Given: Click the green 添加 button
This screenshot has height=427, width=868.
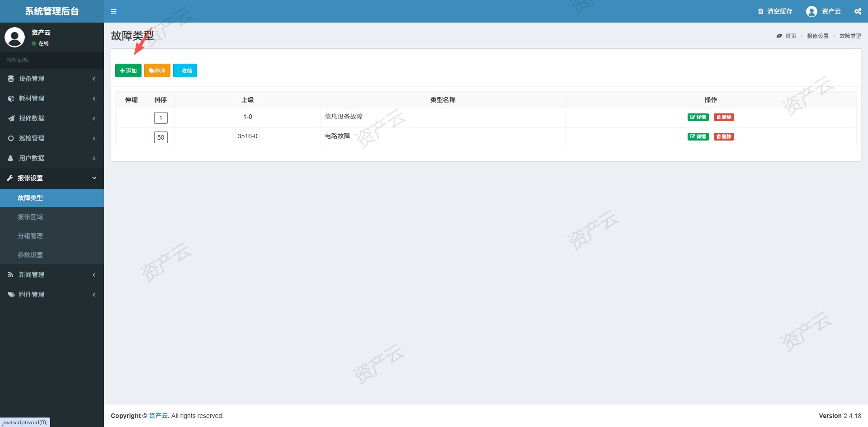Looking at the screenshot, I should pos(128,70).
